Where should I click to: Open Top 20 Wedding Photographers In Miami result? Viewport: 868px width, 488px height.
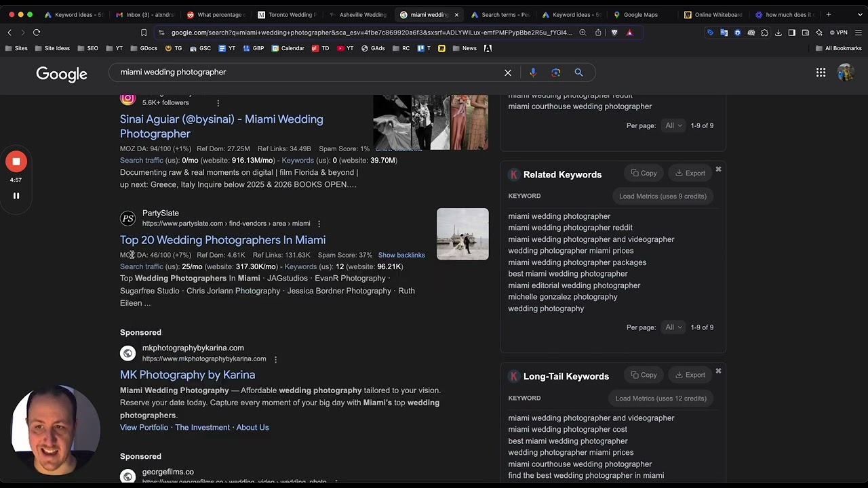(222, 240)
